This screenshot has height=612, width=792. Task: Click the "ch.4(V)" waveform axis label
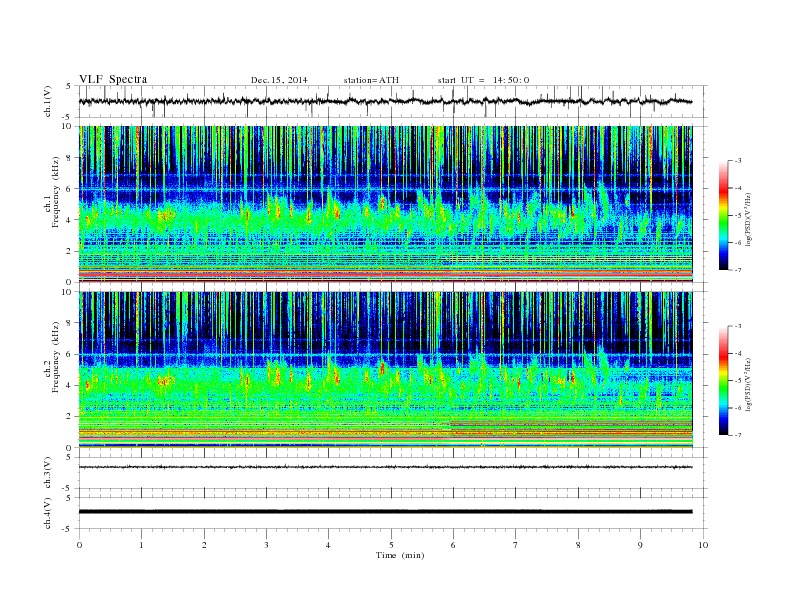(47, 513)
